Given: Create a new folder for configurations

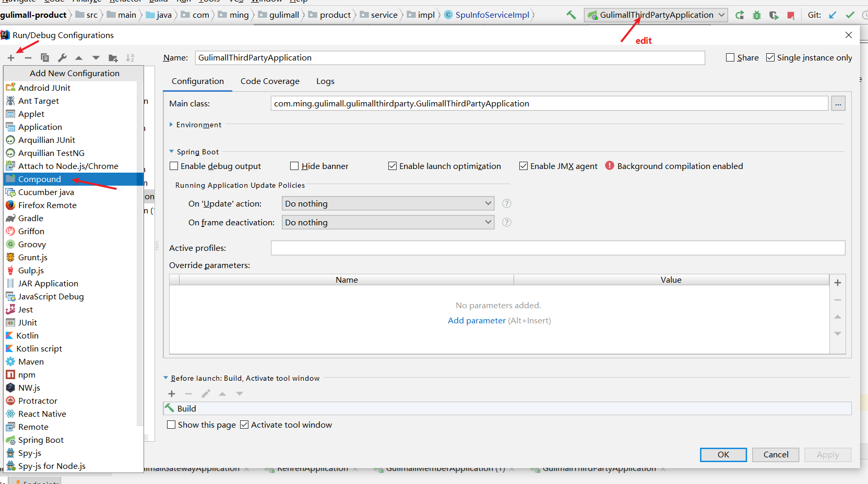Looking at the screenshot, I should coord(113,58).
